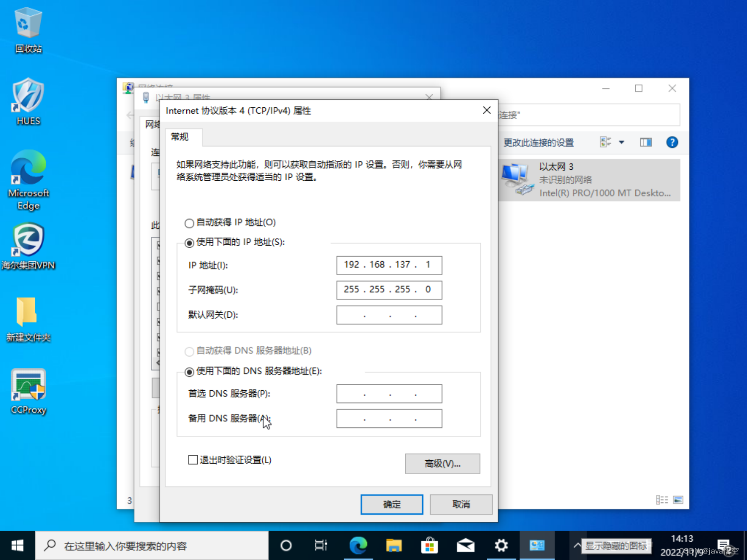The image size is (747, 560).
Task: Open Task View in the taskbar
Action: (x=321, y=546)
